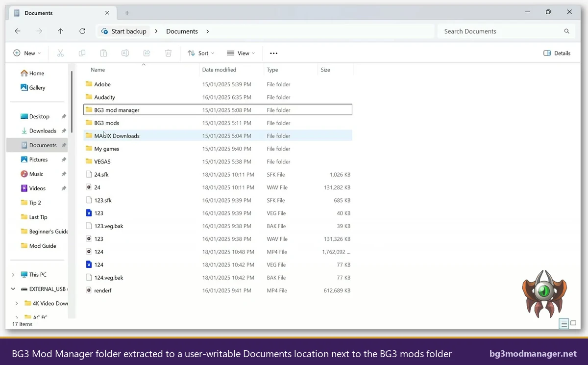Click the Start backup cloud icon
The height and width of the screenshot is (365, 588).
pos(104,31)
